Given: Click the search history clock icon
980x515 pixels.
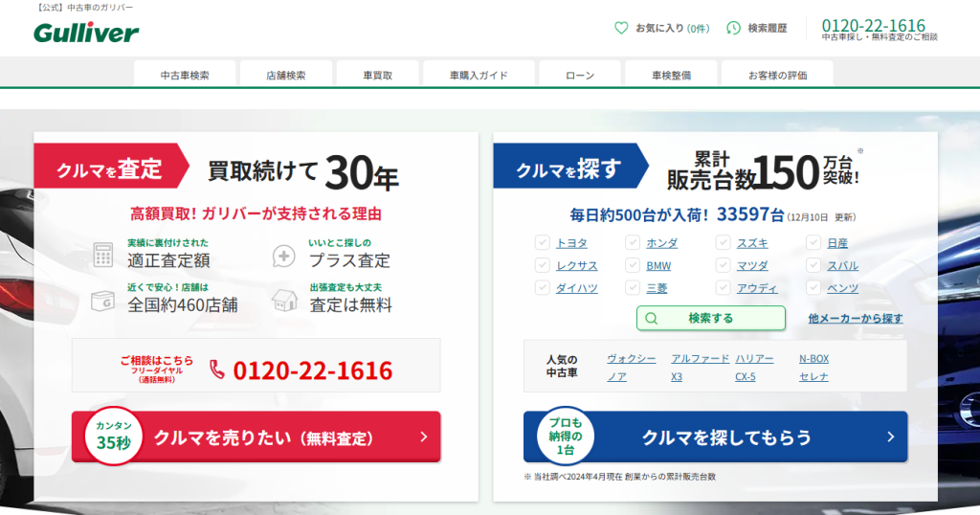Looking at the screenshot, I should [733, 29].
